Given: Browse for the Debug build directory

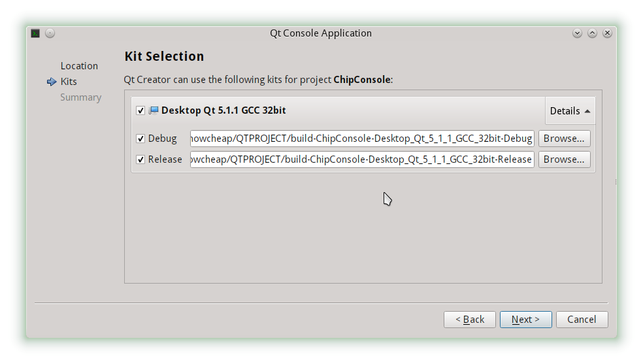Looking at the screenshot, I should point(564,139).
